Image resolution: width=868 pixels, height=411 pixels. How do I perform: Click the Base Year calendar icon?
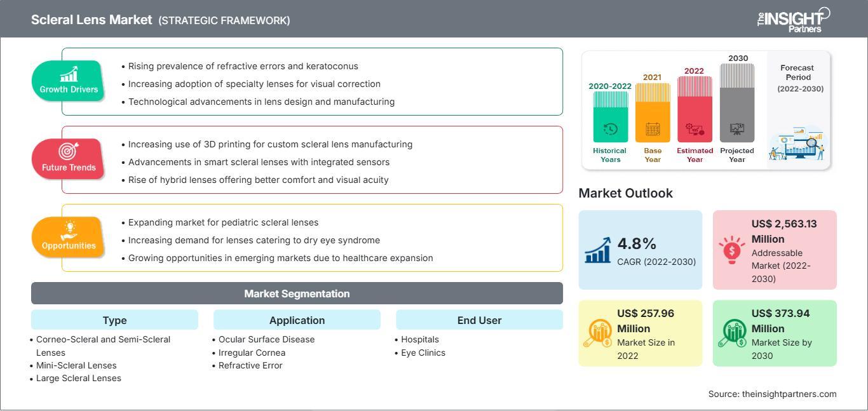[x=653, y=130]
